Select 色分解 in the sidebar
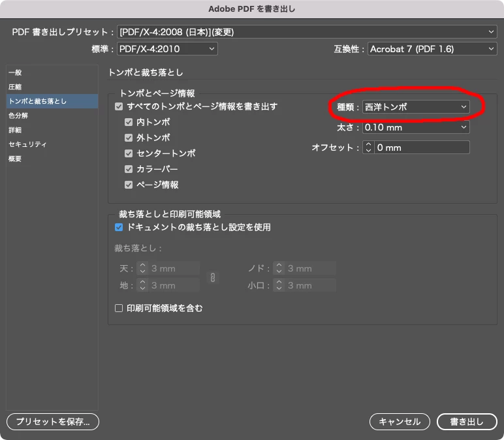This screenshot has width=504, height=440. pyautogui.click(x=52, y=116)
